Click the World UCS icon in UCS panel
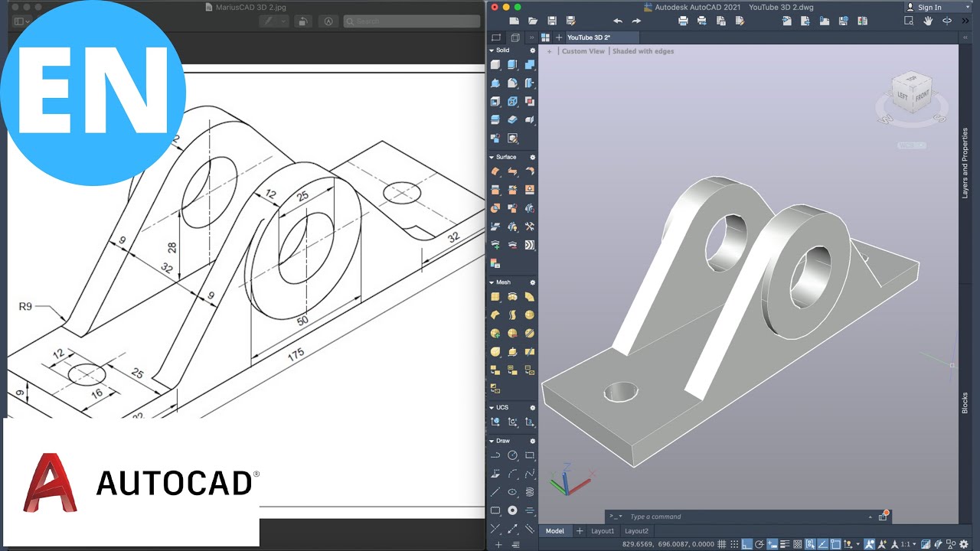980x551 pixels. point(495,422)
